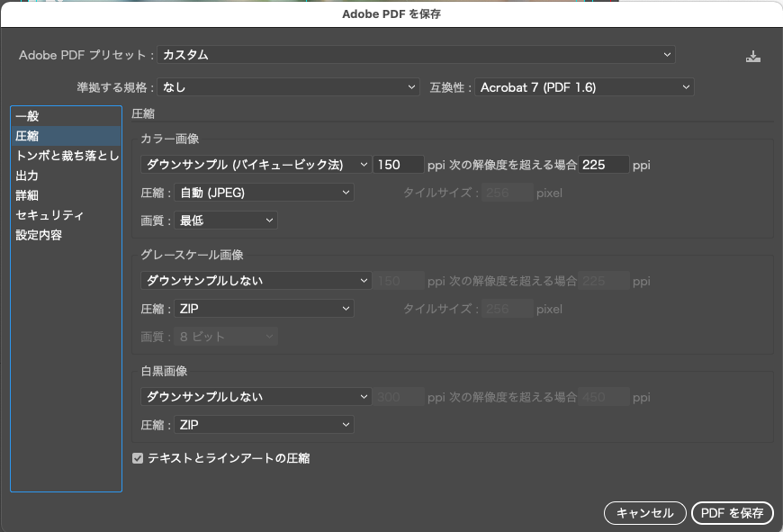Image resolution: width=783 pixels, height=532 pixels.
Task: Toggle テキストとラインアートの圧縮 checkbox
Action: pos(138,458)
